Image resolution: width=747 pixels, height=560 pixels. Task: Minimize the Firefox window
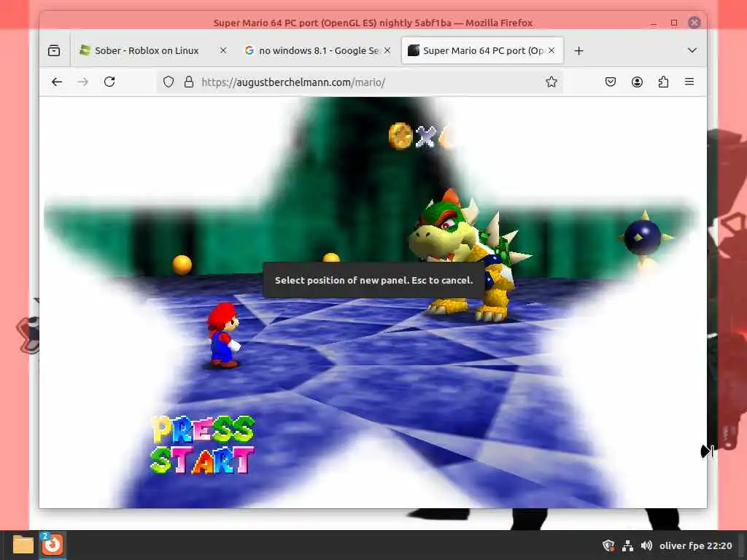(x=654, y=23)
